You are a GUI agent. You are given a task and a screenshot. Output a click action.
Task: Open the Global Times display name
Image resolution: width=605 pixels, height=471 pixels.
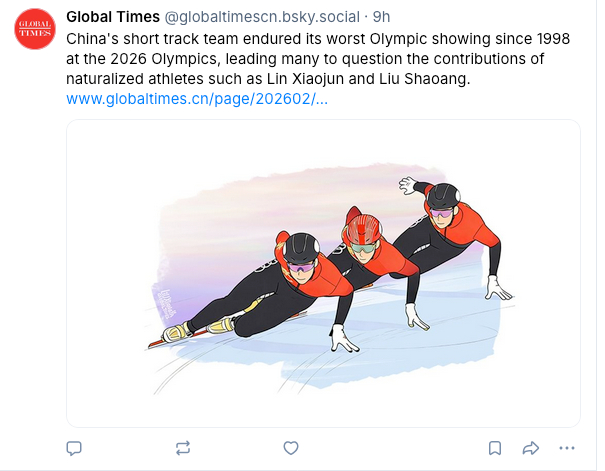pyautogui.click(x=112, y=18)
